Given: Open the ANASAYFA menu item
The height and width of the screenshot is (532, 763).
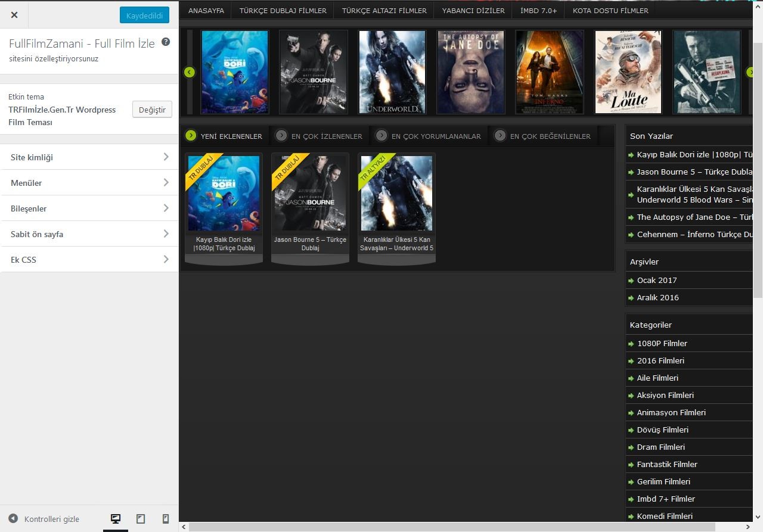Looking at the screenshot, I should pyautogui.click(x=206, y=11).
